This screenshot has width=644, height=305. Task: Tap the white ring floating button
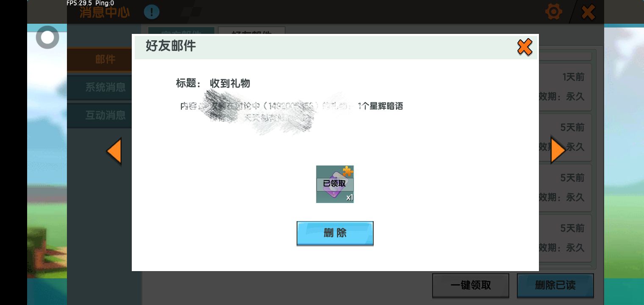point(47,38)
